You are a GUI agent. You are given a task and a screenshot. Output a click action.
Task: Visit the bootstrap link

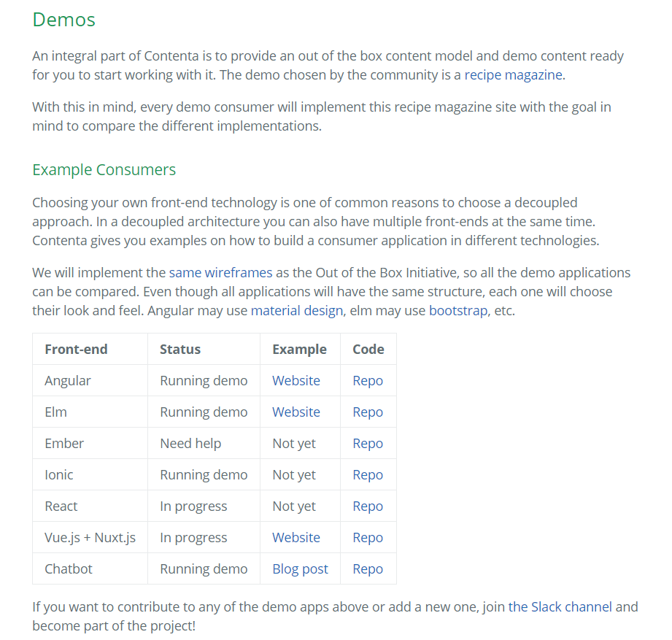458,310
